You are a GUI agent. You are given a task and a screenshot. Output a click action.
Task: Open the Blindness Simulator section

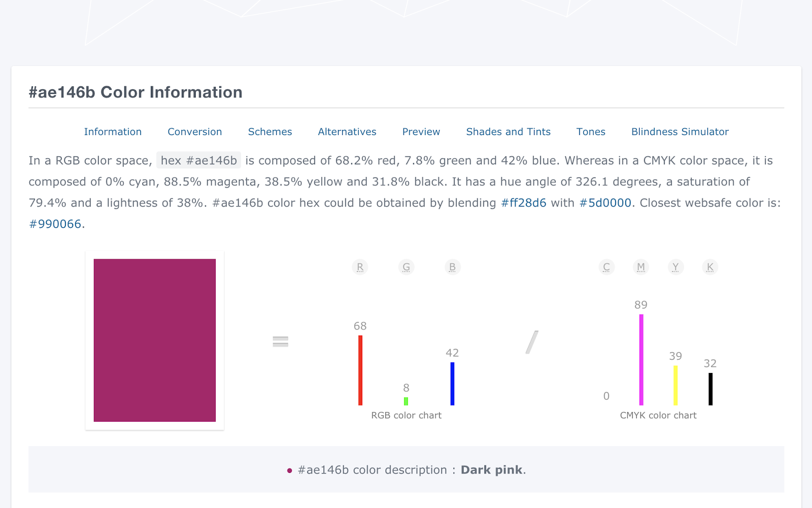coord(680,131)
